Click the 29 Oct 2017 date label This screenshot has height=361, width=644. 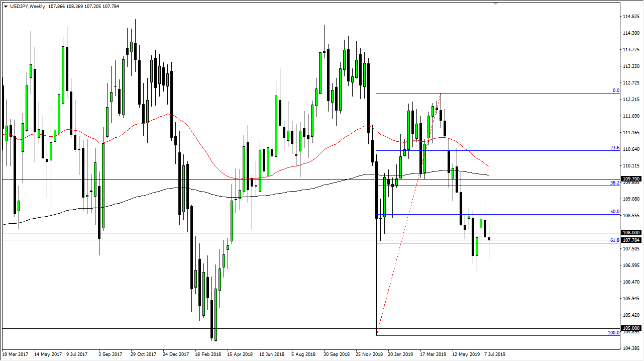(x=143, y=354)
